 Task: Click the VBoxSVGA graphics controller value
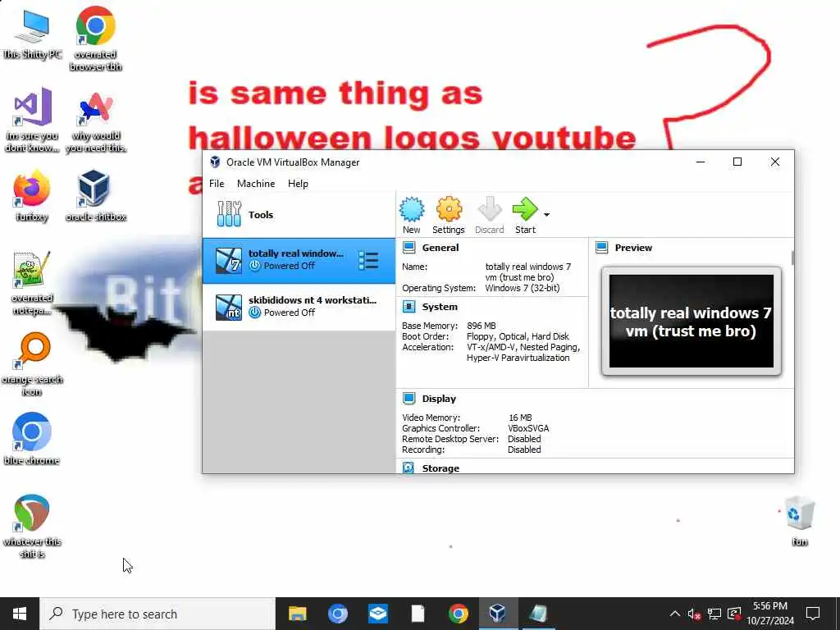[528, 428]
